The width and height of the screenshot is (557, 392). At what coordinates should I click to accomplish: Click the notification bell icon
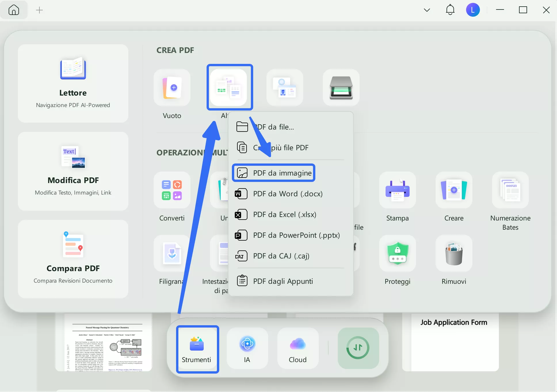coord(450,10)
